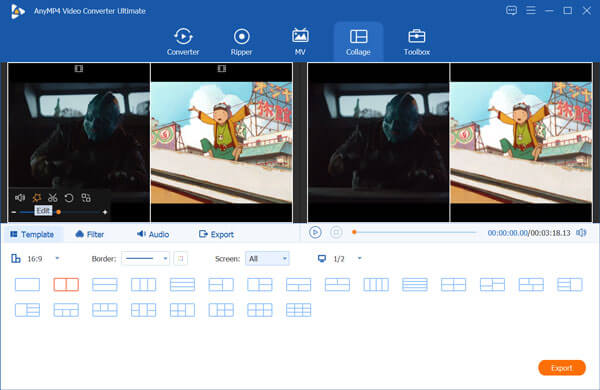The image size is (600, 390).
Task: Pick the large-left with 2x2 right template
Action: 221,310
